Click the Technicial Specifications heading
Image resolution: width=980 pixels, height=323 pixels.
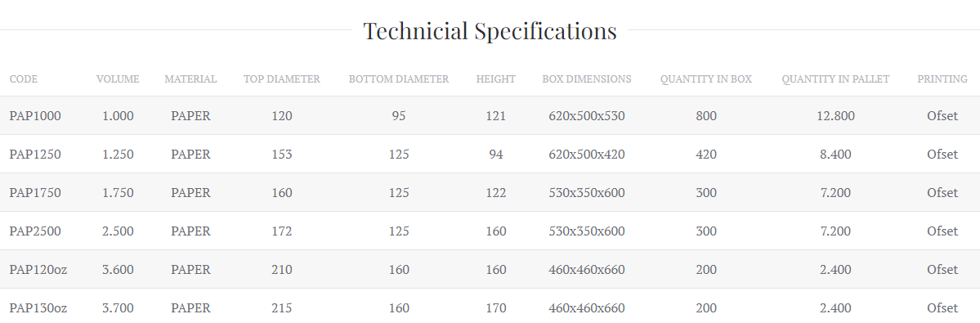tap(490, 30)
